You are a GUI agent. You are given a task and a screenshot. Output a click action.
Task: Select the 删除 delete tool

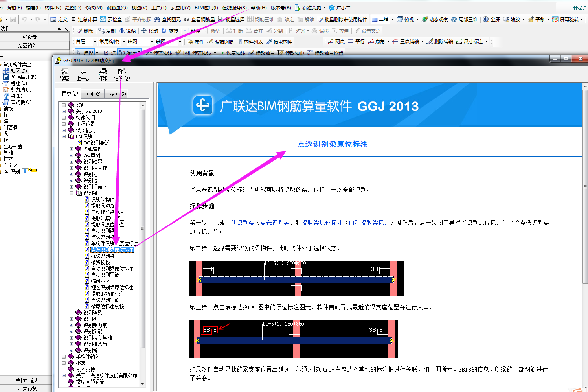tap(85, 31)
